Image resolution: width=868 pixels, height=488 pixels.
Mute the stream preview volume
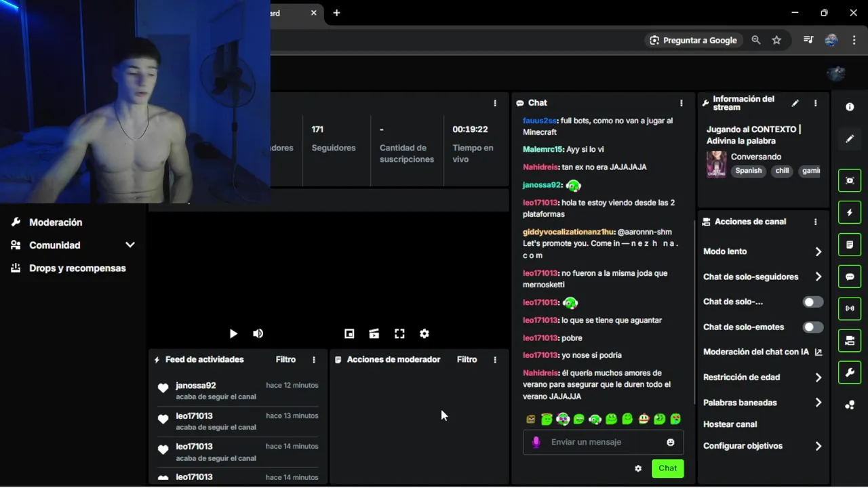coord(258,333)
